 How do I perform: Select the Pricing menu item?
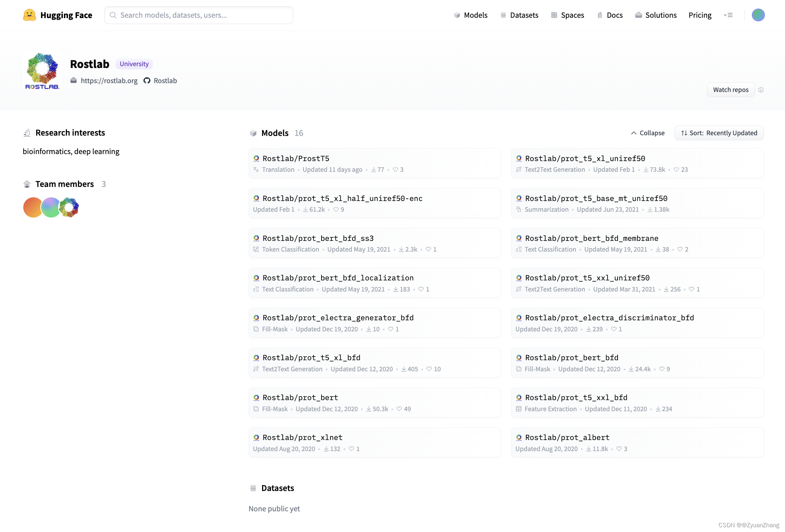coord(700,15)
